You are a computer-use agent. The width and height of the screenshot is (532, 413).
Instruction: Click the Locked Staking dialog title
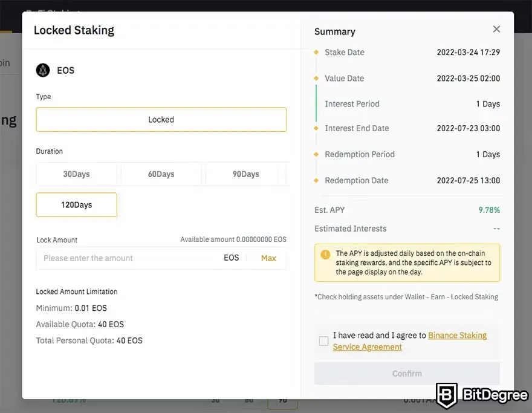click(74, 30)
